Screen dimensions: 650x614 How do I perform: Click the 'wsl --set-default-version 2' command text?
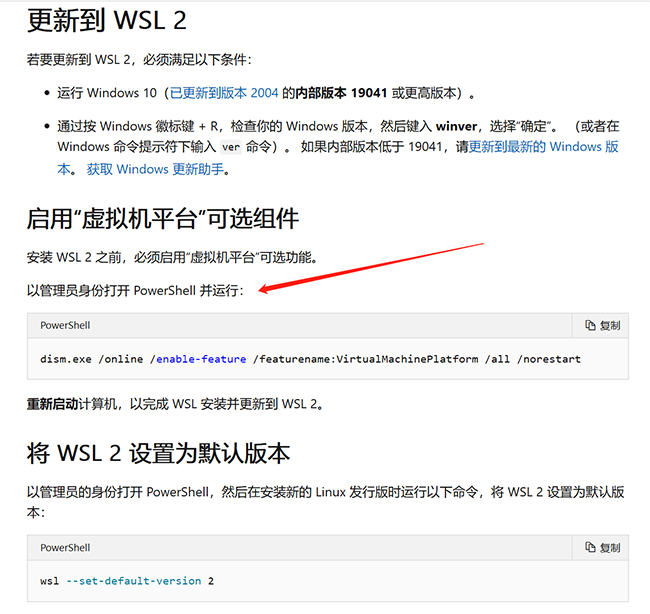[127, 581]
